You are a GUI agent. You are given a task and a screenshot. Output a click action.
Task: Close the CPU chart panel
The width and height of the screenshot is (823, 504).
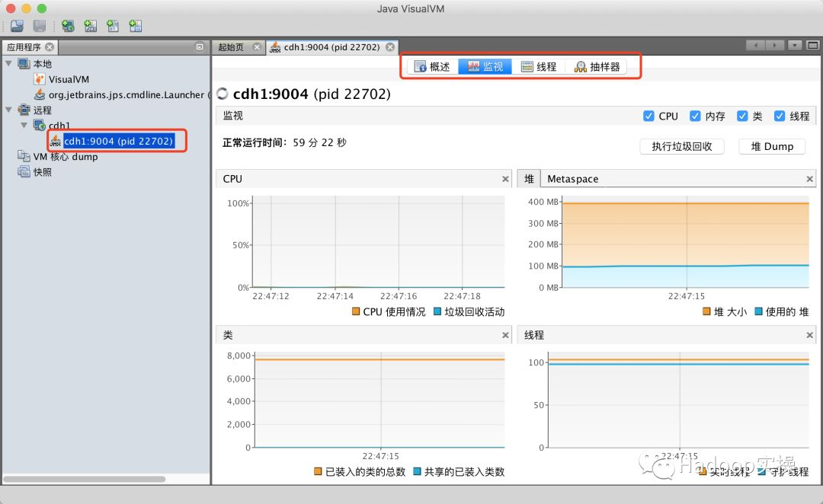(505, 179)
